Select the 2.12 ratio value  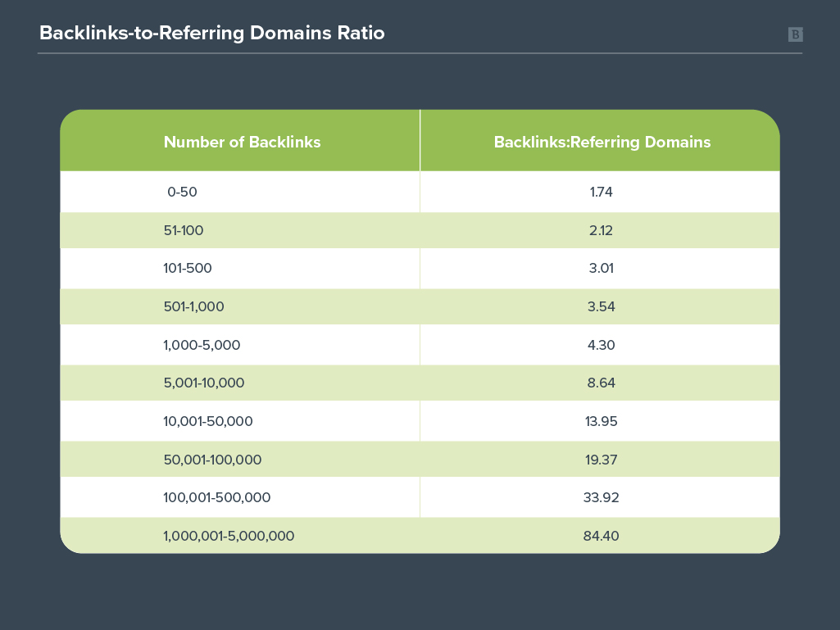pos(600,231)
